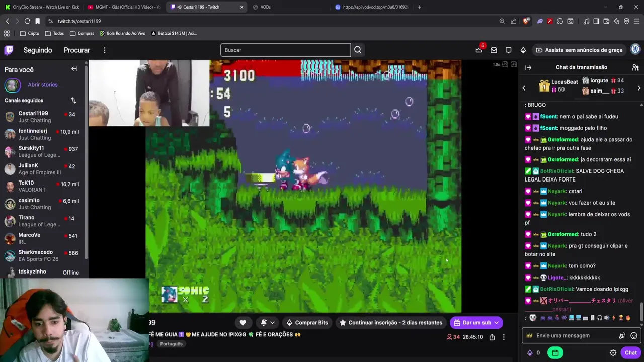Reload the current page
644x362 pixels.
(x=27, y=21)
